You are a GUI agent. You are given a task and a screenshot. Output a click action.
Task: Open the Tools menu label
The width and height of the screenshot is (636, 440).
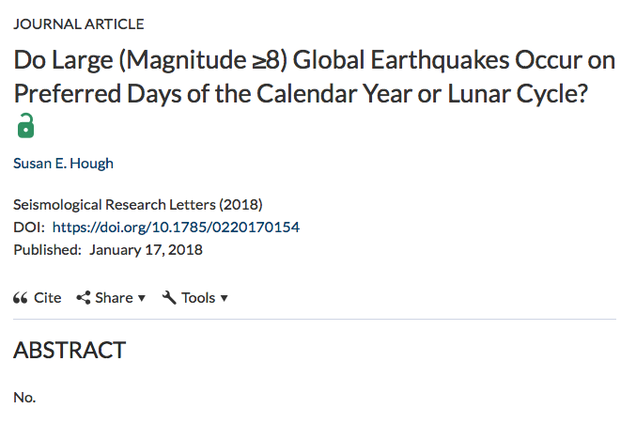pos(198,298)
